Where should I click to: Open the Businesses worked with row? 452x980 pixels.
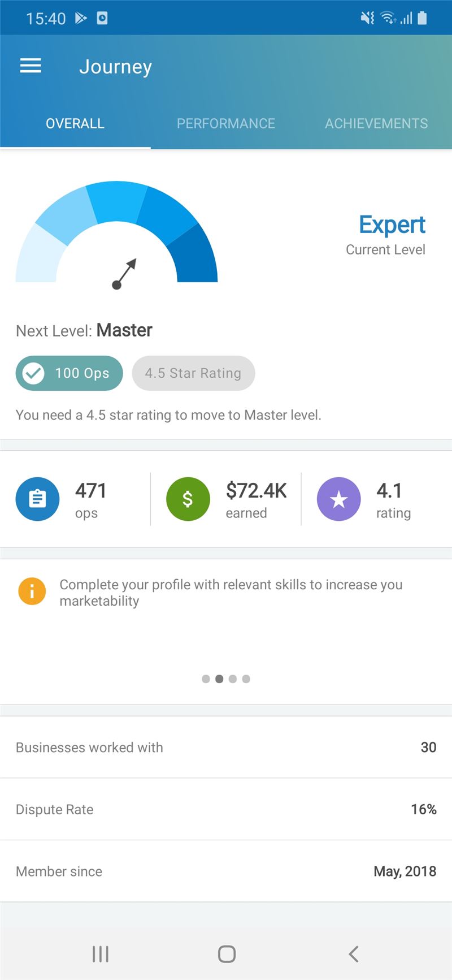[226, 747]
